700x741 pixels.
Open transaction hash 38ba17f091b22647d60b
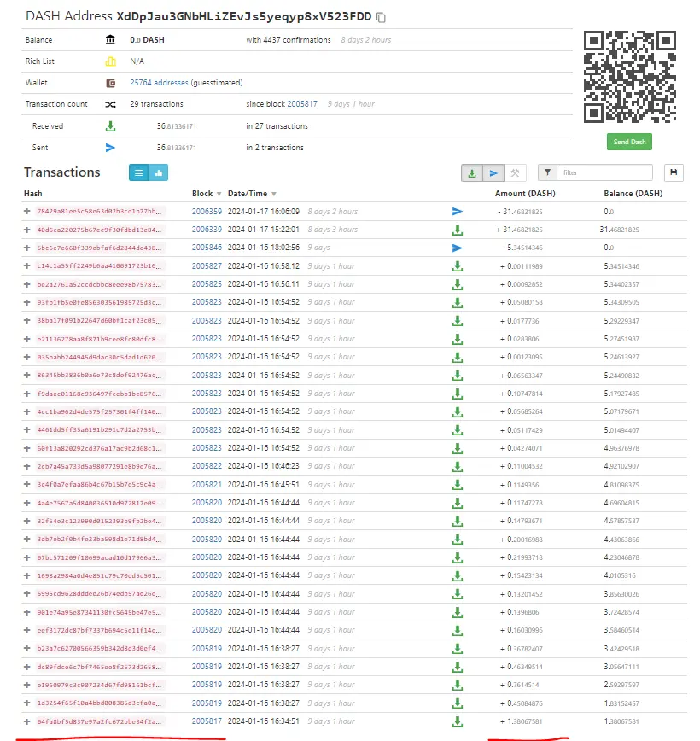(x=99, y=320)
